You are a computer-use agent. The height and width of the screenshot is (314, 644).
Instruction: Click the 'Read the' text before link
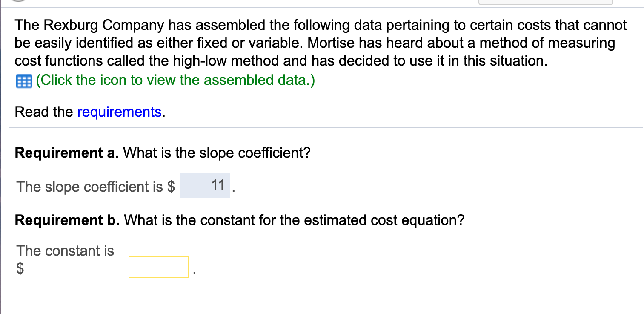coord(44,112)
